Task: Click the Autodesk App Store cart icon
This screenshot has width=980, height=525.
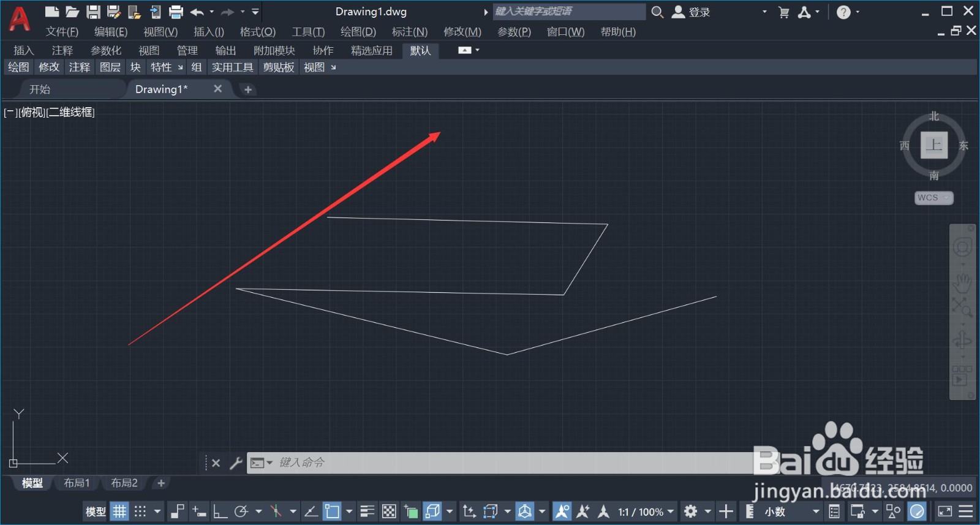Action: click(x=783, y=12)
